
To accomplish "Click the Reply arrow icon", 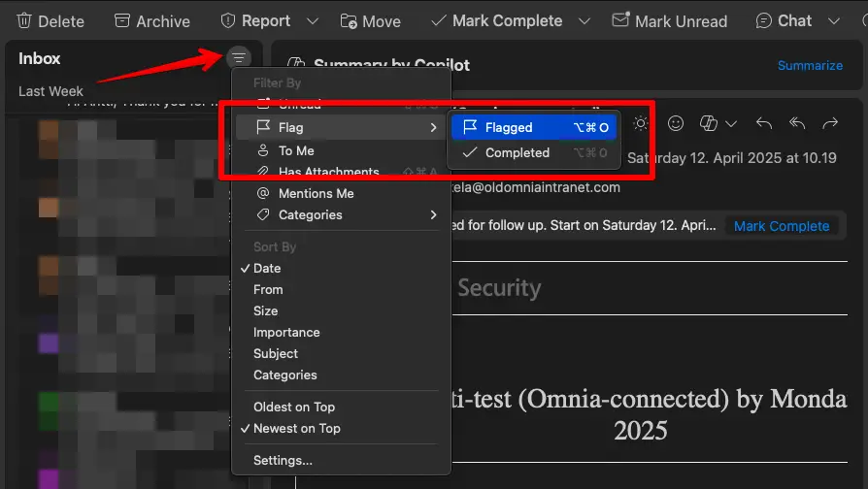I will click(764, 123).
